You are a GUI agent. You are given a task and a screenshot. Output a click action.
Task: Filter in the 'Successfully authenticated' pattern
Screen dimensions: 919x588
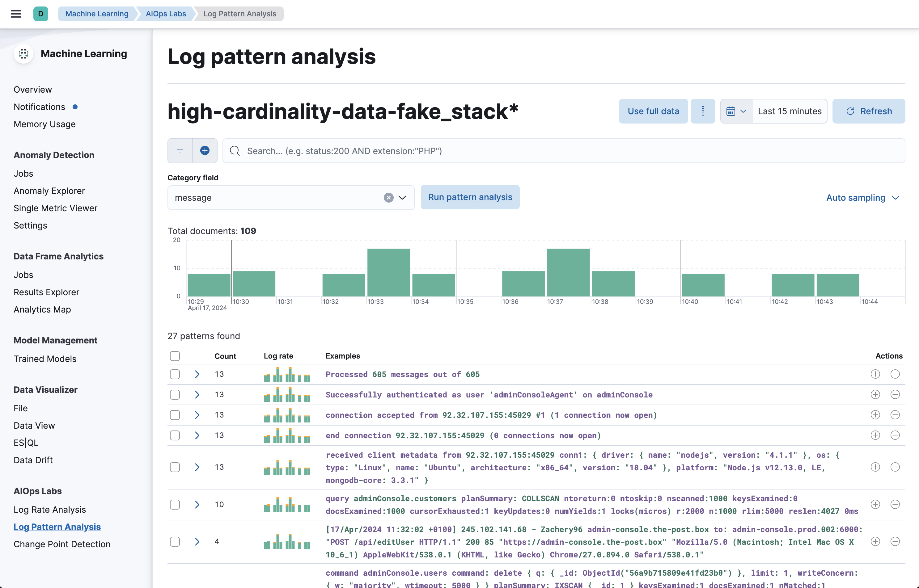[x=875, y=394]
